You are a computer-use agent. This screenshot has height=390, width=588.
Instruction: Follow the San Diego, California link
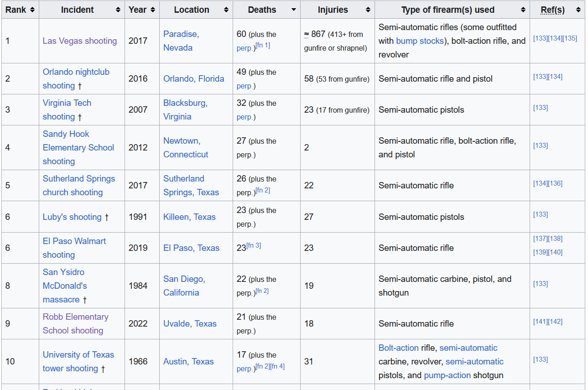coord(184,286)
